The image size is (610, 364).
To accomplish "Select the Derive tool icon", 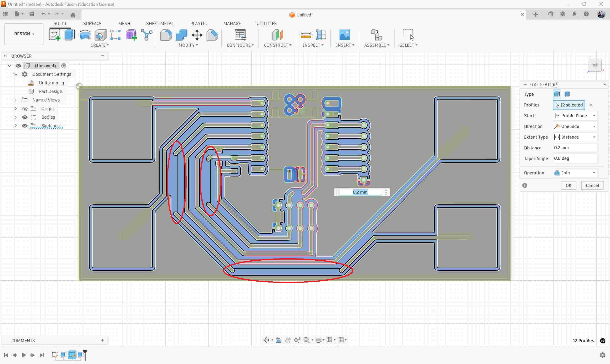I will coord(147,35).
